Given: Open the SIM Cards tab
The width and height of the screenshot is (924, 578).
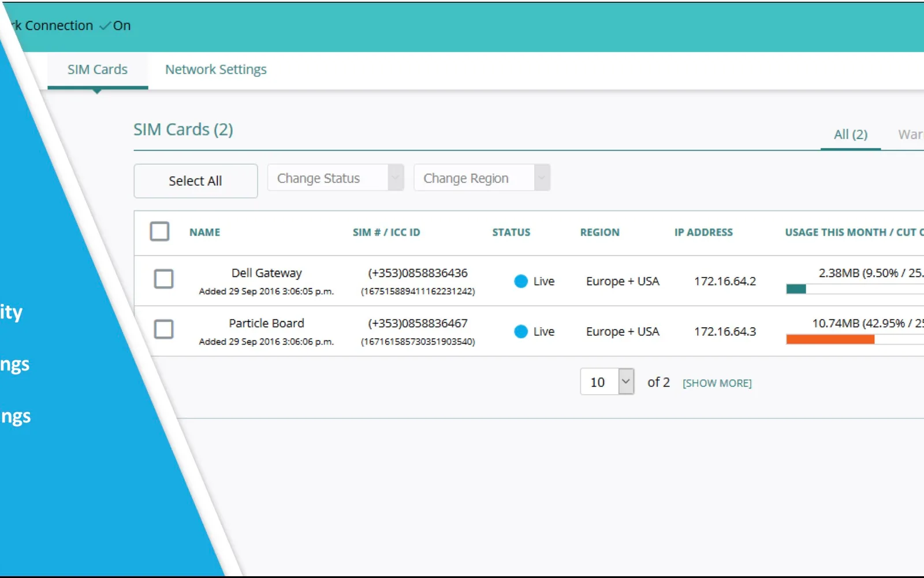Looking at the screenshot, I should (x=98, y=69).
